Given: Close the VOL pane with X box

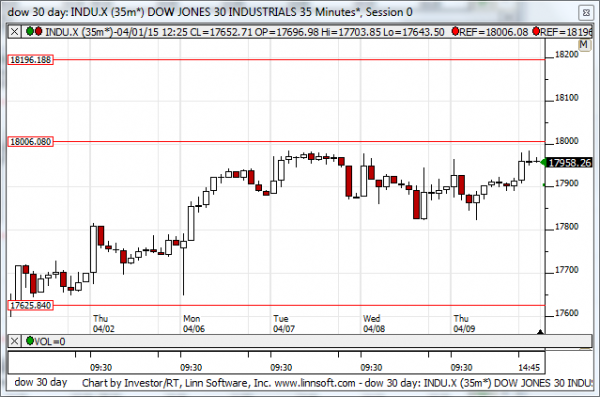Looking at the screenshot, I should [x=15, y=341].
